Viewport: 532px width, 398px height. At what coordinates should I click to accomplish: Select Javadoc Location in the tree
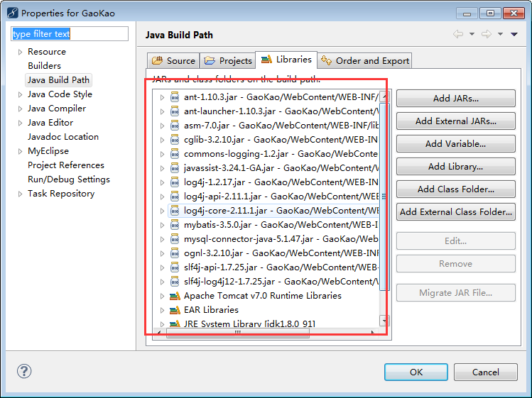coord(63,137)
